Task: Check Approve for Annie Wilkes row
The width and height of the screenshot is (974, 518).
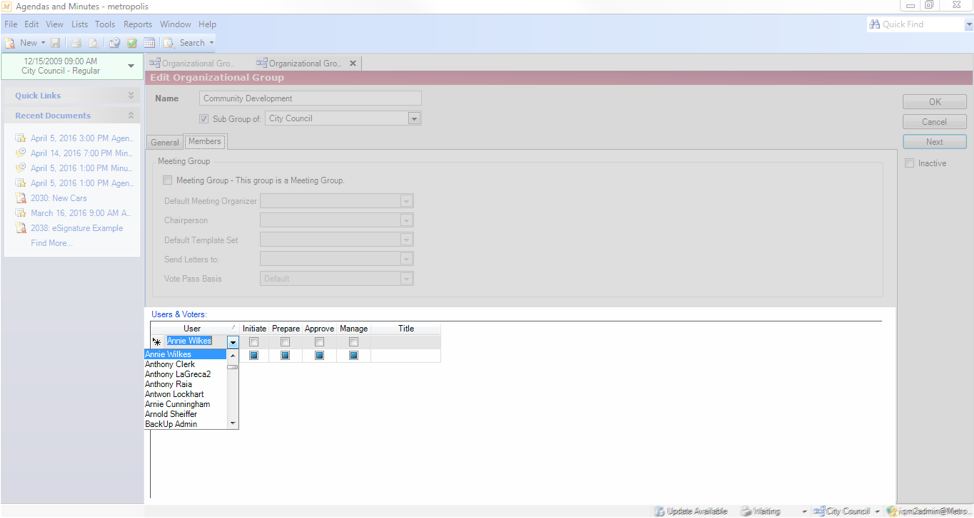Action: point(319,342)
